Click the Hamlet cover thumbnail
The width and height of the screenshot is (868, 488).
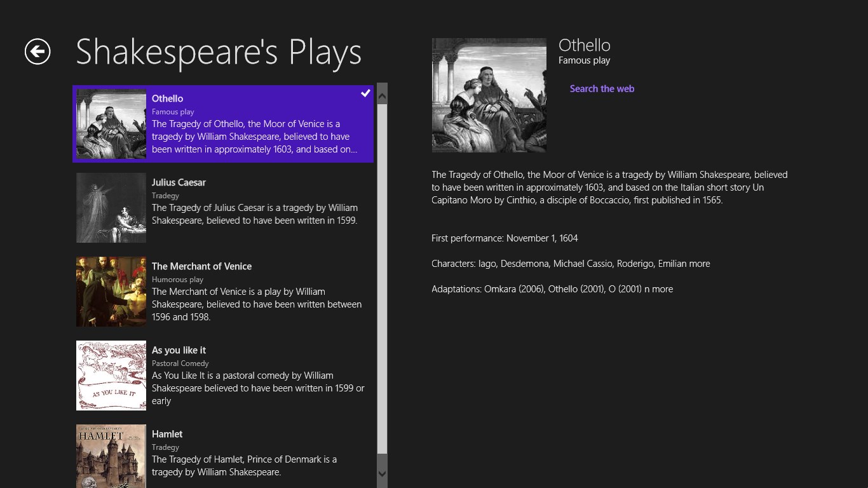point(111,456)
